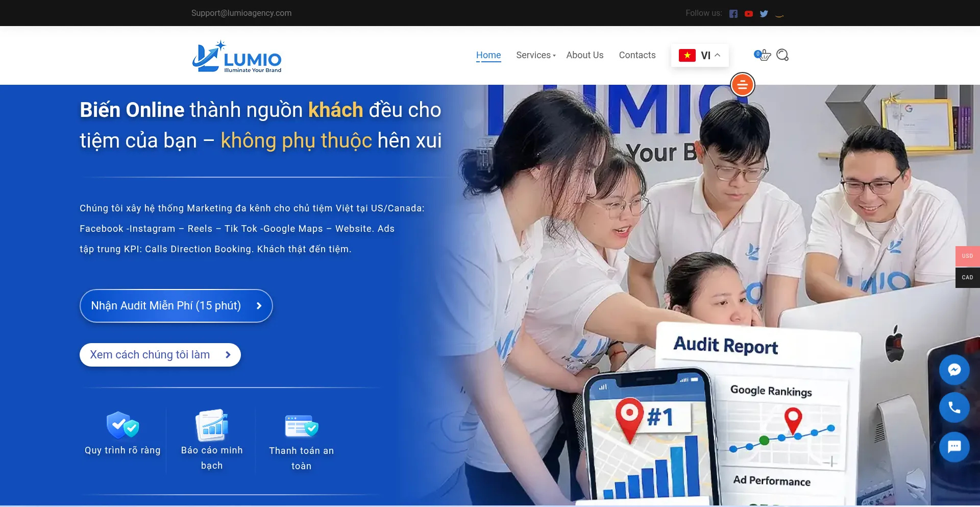Switch currency to CAD
The height and width of the screenshot is (507, 980).
968,278
